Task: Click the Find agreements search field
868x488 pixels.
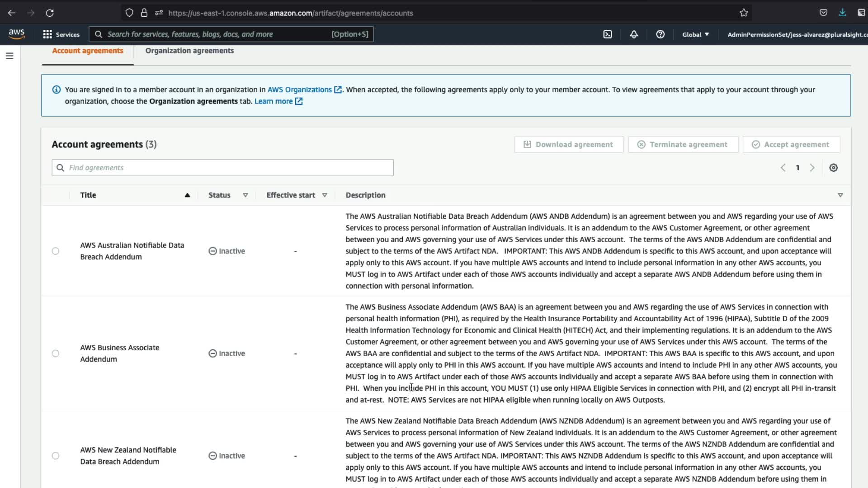Action: (222, 168)
